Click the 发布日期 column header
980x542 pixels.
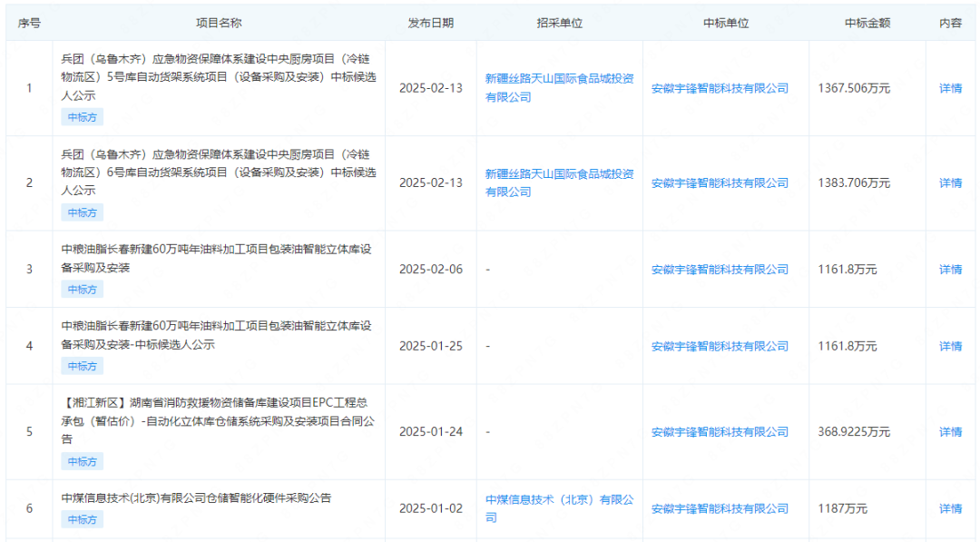[431, 23]
